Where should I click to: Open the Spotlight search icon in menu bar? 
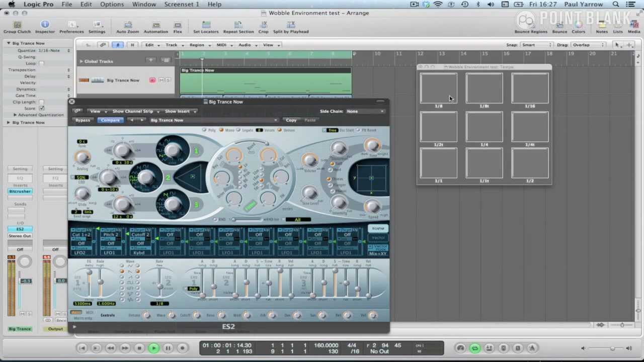tap(616, 5)
